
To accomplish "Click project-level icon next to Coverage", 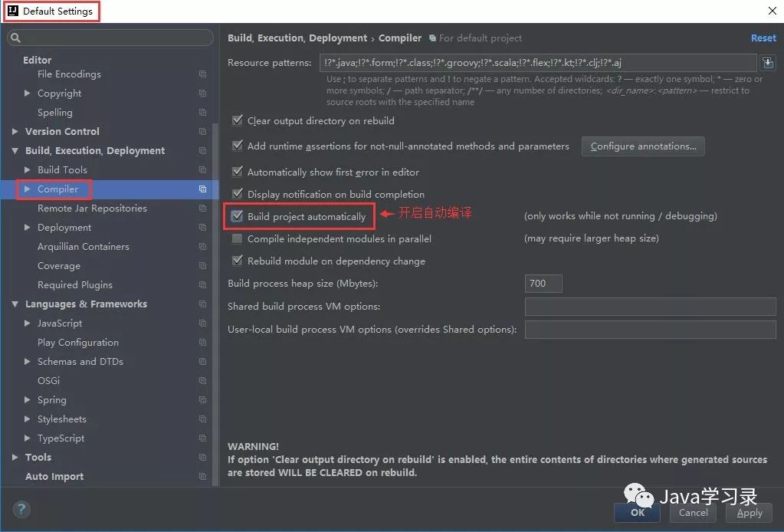I will [x=202, y=266].
